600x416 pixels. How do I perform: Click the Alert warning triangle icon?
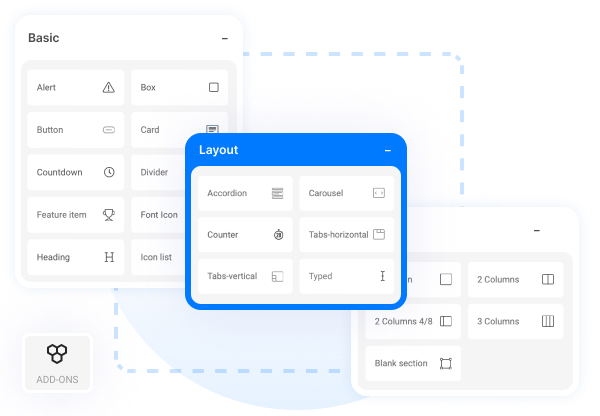(109, 88)
